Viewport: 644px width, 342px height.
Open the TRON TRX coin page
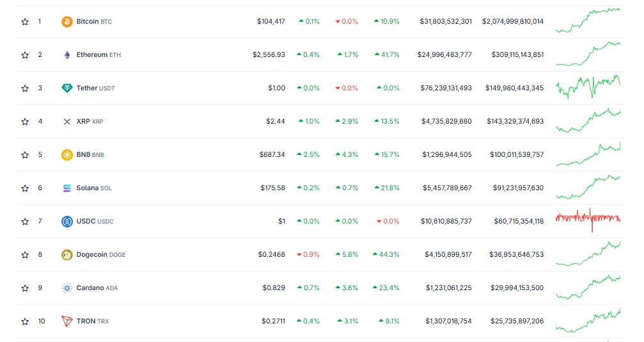coord(93,322)
